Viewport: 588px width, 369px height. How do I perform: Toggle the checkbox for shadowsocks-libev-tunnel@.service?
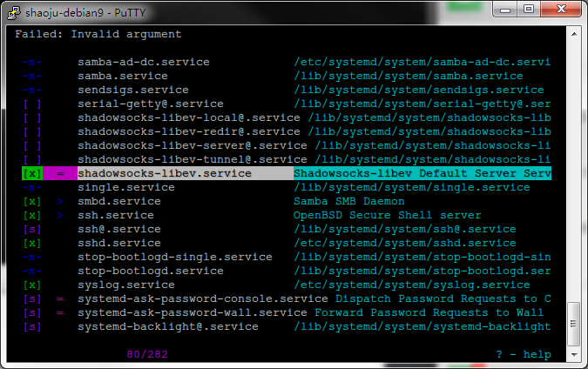[x=32, y=159]
